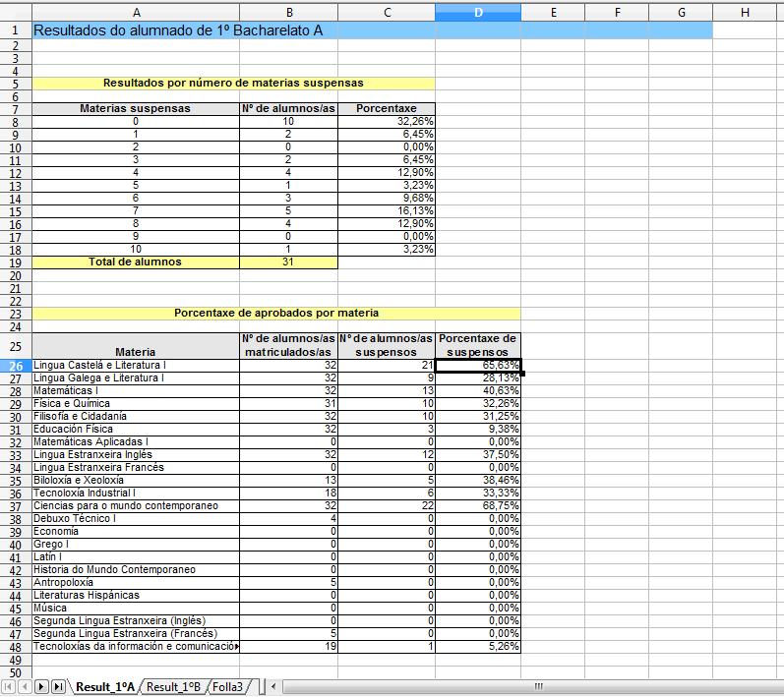784x697 pixels.
Task: Select column A header
Action: (136, 12)
